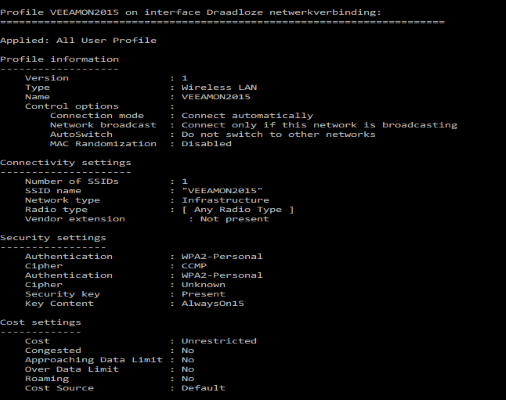Select the 'Profile information' heading
The width and height of the screenshot is (506, 400).
[59, 59]
